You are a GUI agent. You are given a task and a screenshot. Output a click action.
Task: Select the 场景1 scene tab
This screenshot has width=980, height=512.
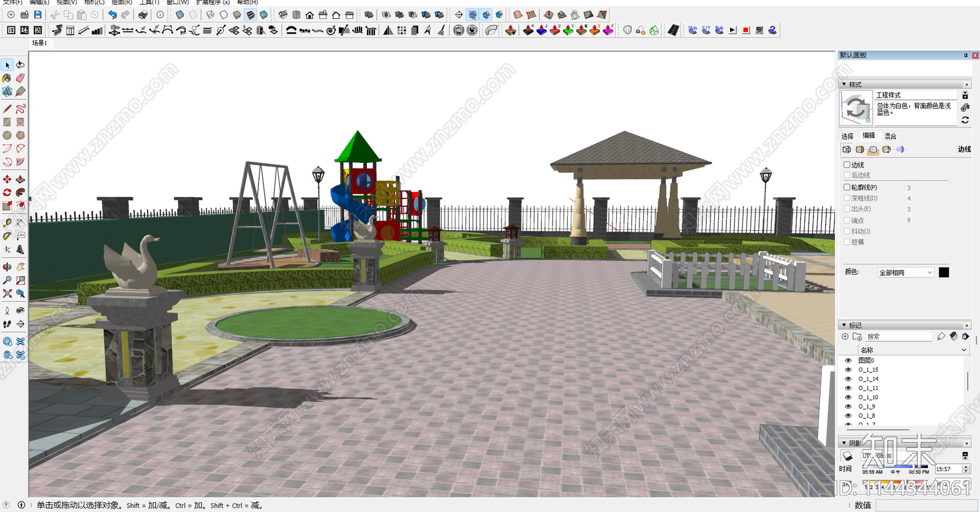[40, 43]
